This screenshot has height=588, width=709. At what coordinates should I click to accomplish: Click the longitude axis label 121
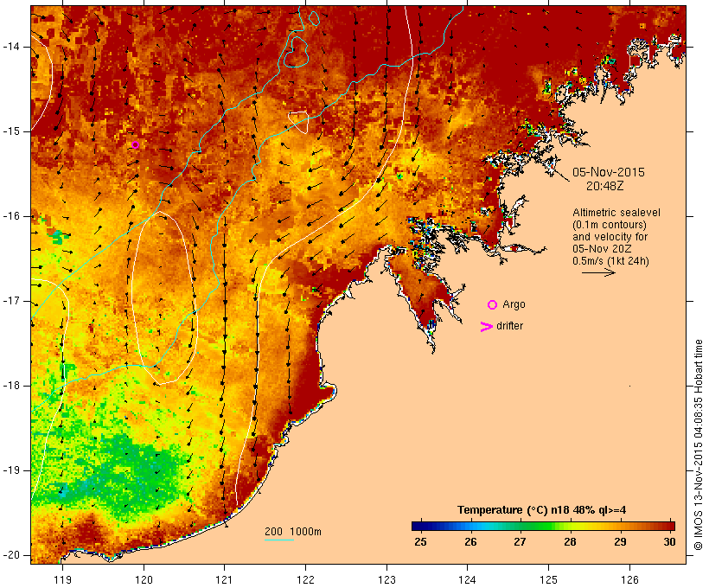coord(224,579)
